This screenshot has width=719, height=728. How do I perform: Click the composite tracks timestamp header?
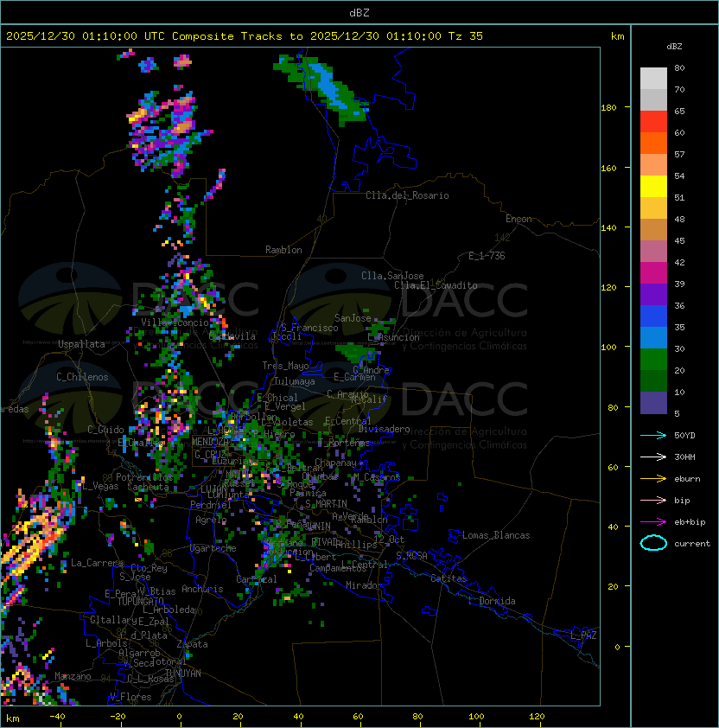[245, 35]
